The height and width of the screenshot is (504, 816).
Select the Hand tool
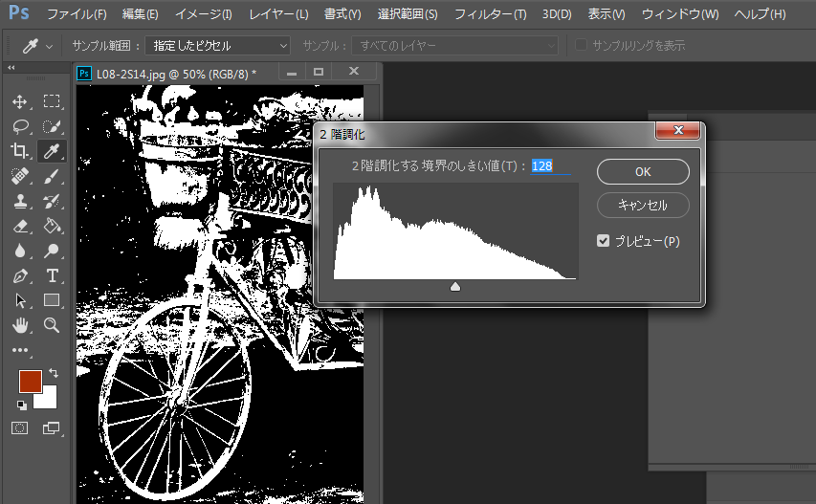point(20,325)
